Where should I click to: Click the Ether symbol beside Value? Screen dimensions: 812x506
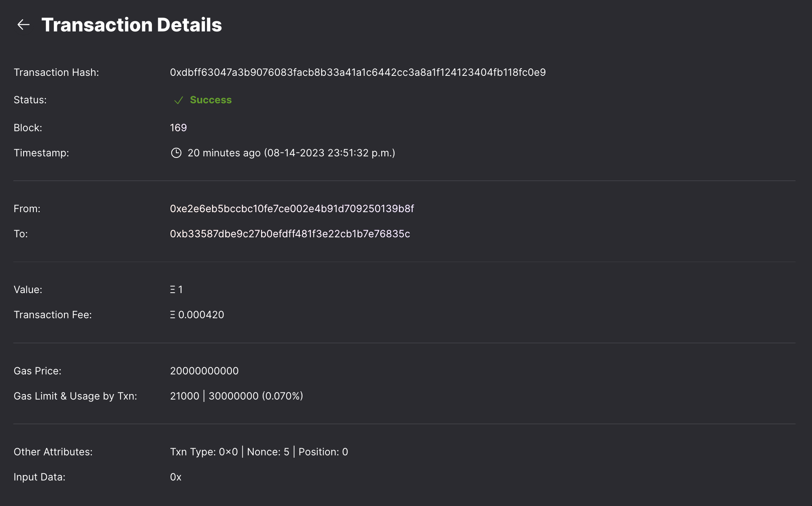(x=172, y=290)
